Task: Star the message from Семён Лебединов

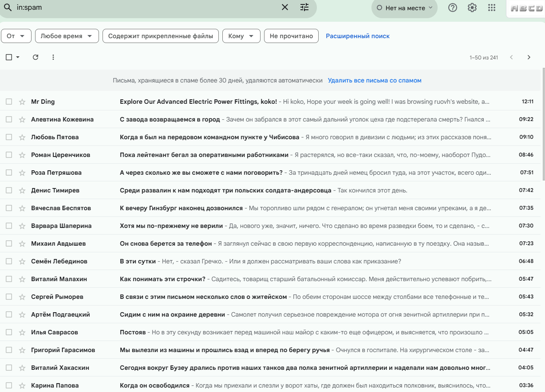Action: pos(22,261)
